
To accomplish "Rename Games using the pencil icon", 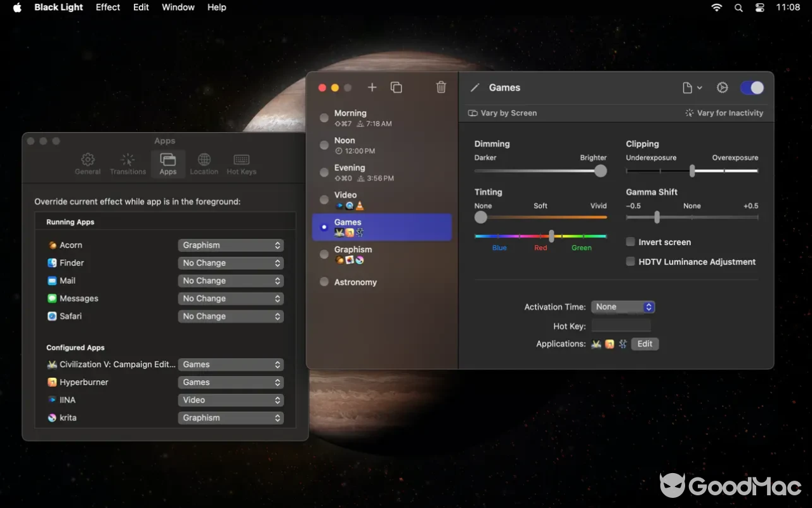I will 475,88.
